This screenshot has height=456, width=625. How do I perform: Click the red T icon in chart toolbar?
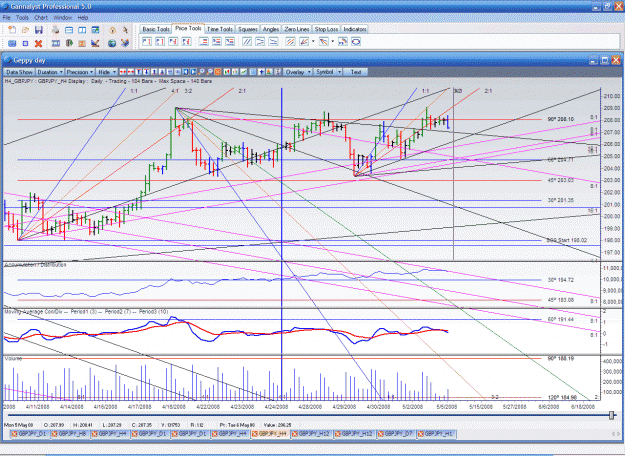click(138, 72)
